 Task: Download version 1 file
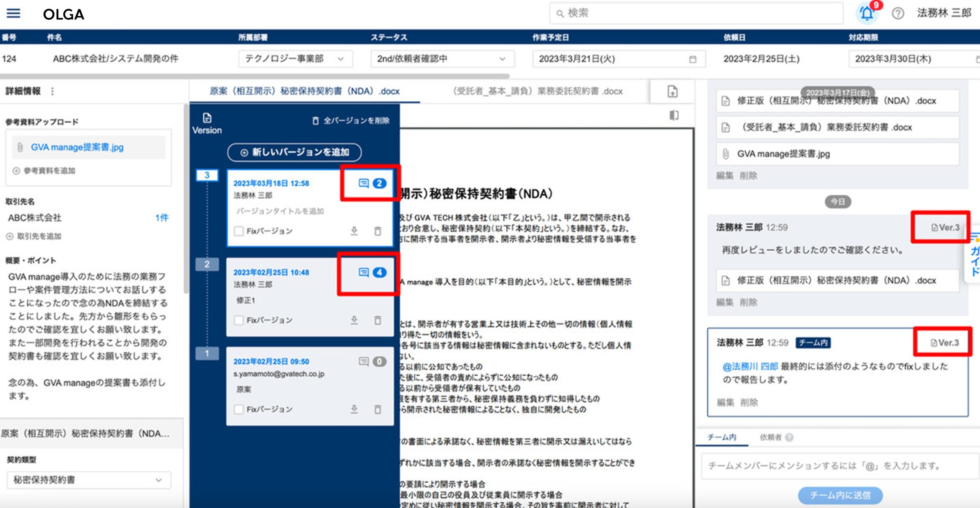point(354,409)
